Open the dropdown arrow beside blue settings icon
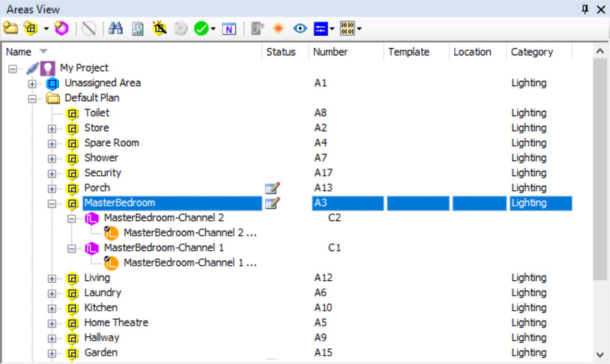Screen dimensions: 610x364 coord(332,29)
